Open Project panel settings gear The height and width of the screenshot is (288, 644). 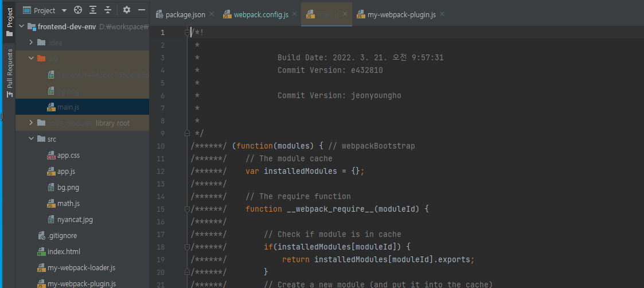click(x=127, y=10)
